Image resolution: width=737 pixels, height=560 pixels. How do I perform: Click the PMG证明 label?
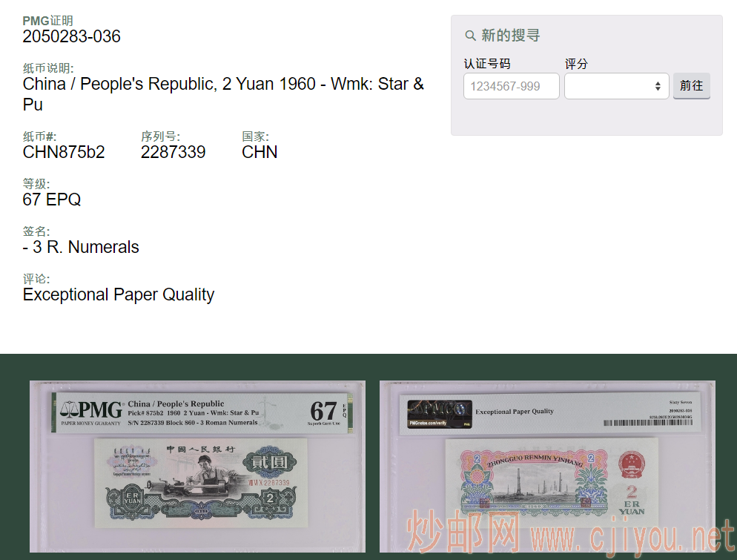[47, 21]
